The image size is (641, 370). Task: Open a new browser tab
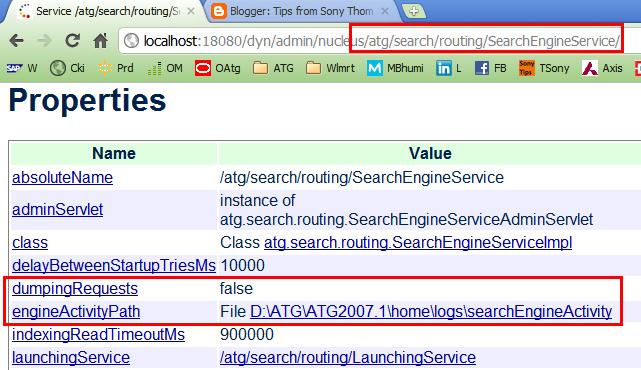414,11
